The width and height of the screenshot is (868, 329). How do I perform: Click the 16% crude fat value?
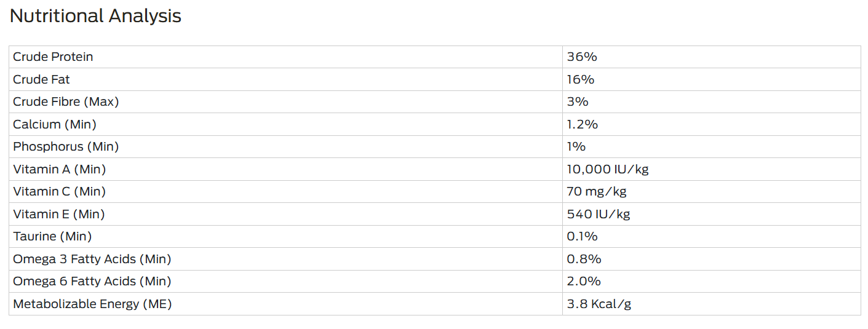580,79
